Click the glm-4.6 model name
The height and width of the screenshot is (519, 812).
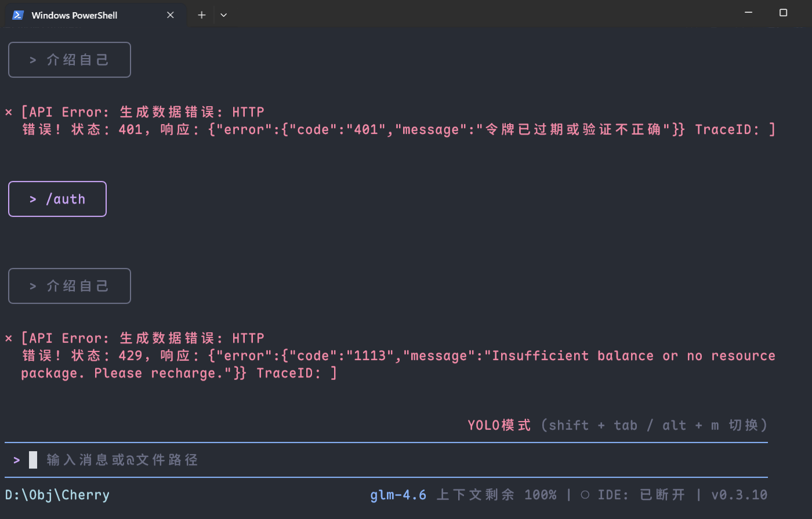pyautogui.click(x=398, y=495)
